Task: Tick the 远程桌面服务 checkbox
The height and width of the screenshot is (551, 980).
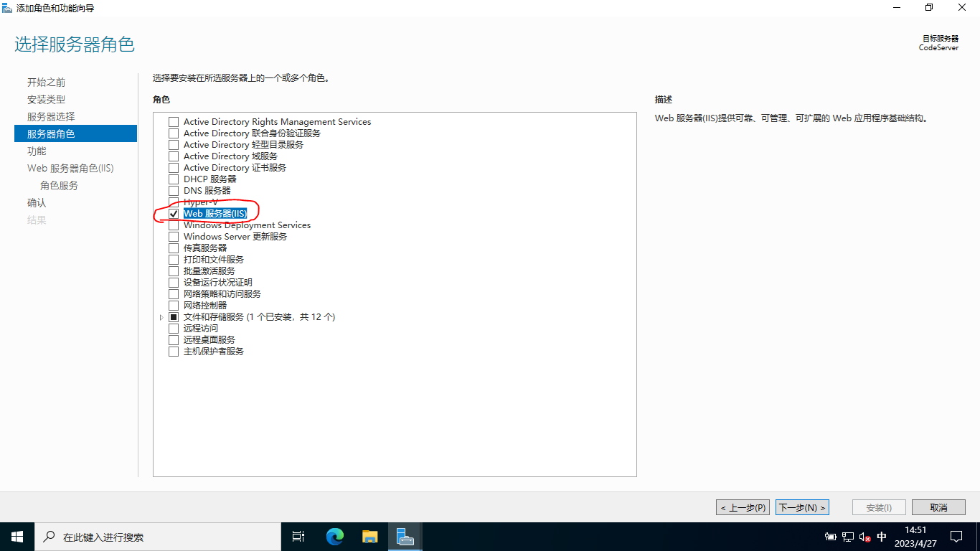Action: [x=174, y=340]
